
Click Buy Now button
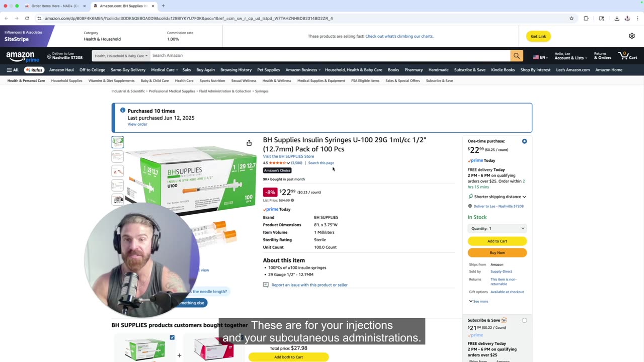coord(497,252)
